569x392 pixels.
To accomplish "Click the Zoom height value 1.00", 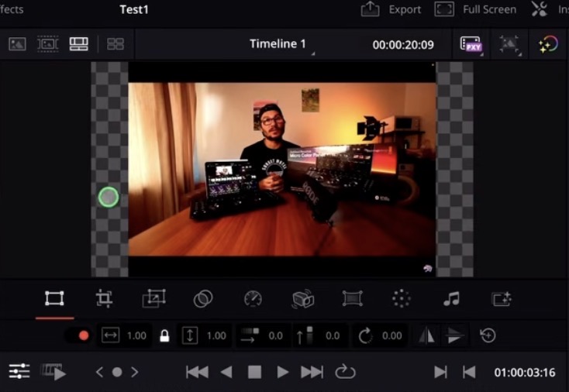I will coord(216,335).
